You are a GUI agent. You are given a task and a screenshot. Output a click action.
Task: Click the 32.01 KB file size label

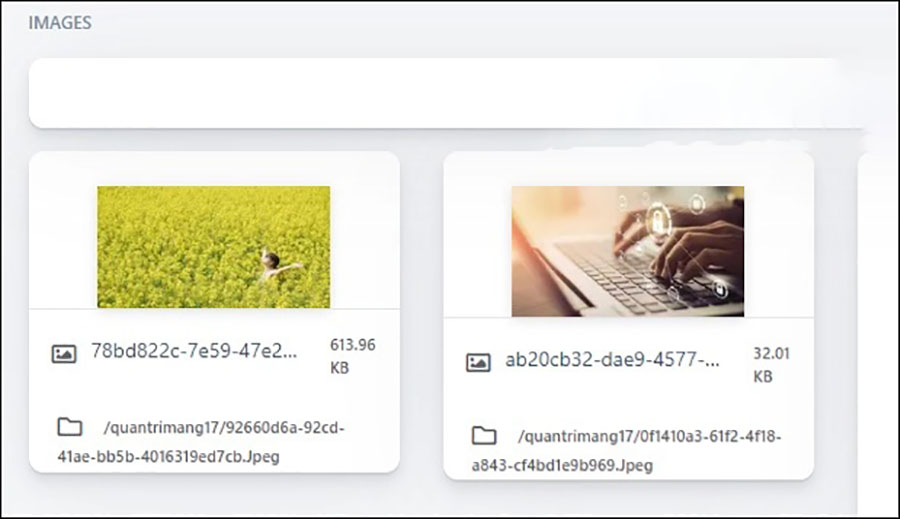click(771, 365)
